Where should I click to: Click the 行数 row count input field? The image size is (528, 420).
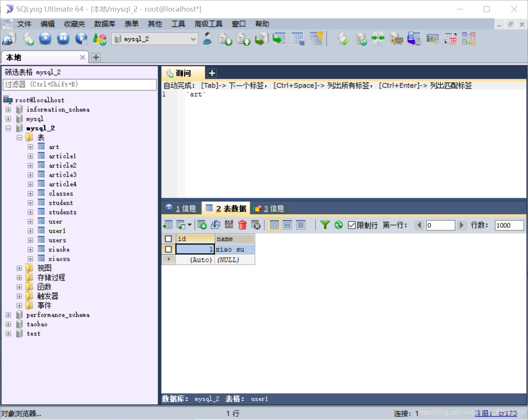[x=509, y=225]
